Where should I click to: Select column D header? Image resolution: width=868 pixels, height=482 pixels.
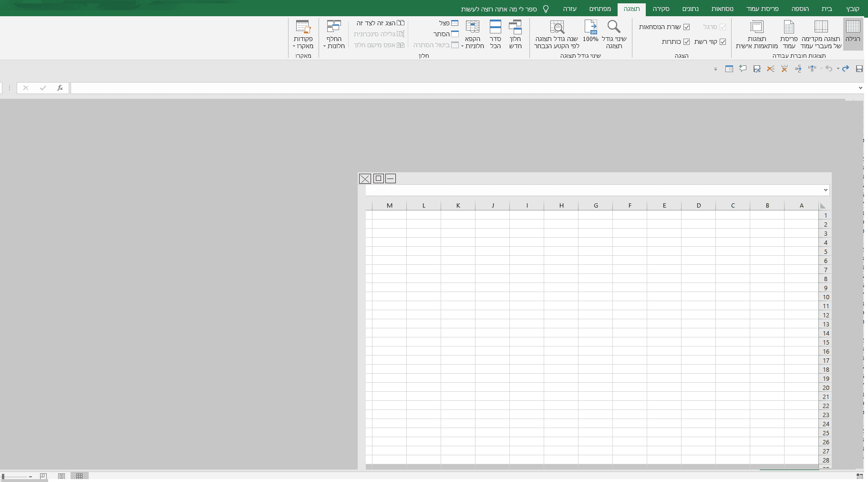(699, 206)
